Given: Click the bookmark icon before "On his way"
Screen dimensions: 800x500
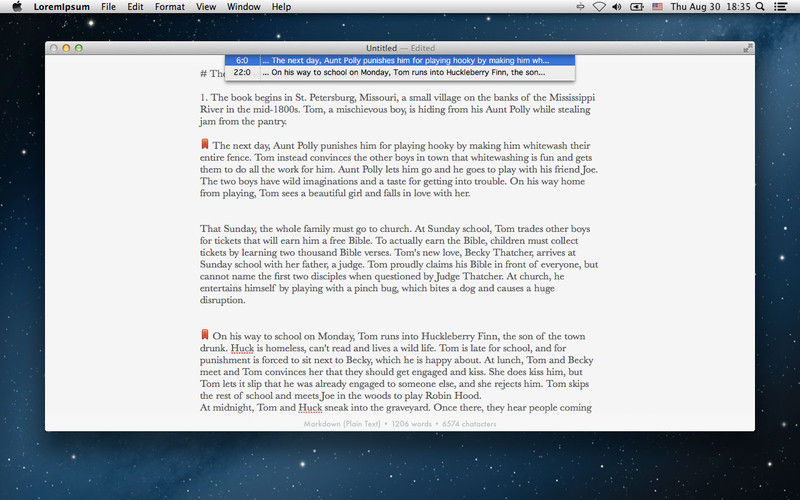Looking at the screenshot, I should click(x=205, y=335).
